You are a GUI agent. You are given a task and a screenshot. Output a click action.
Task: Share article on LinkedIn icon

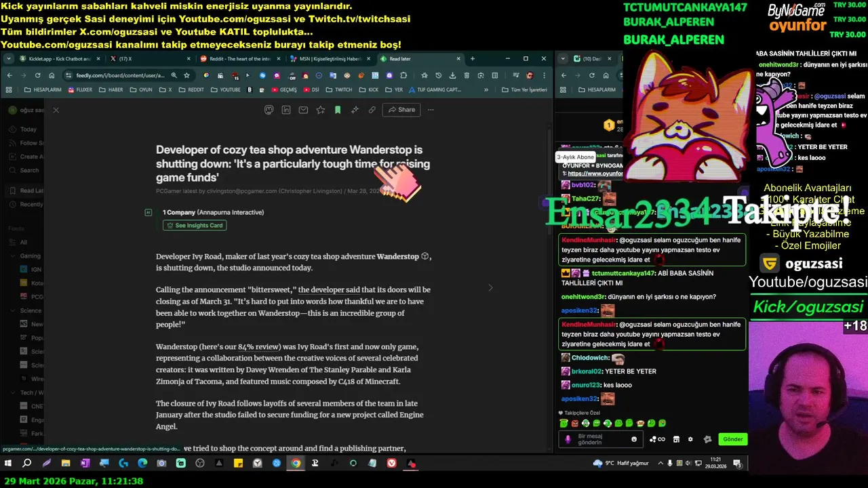286,110
